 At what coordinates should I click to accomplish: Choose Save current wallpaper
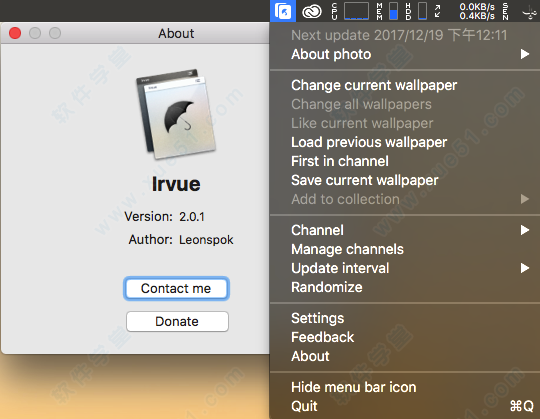365,180
